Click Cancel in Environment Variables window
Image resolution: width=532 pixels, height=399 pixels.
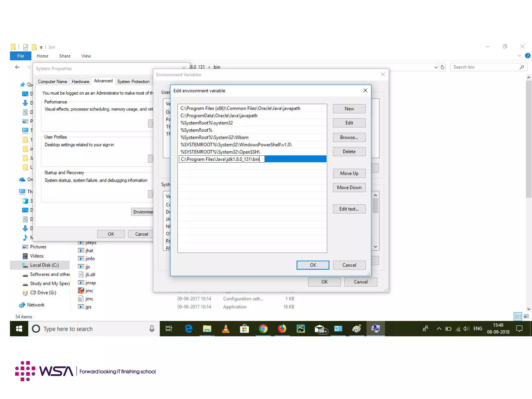pos(360,282)
